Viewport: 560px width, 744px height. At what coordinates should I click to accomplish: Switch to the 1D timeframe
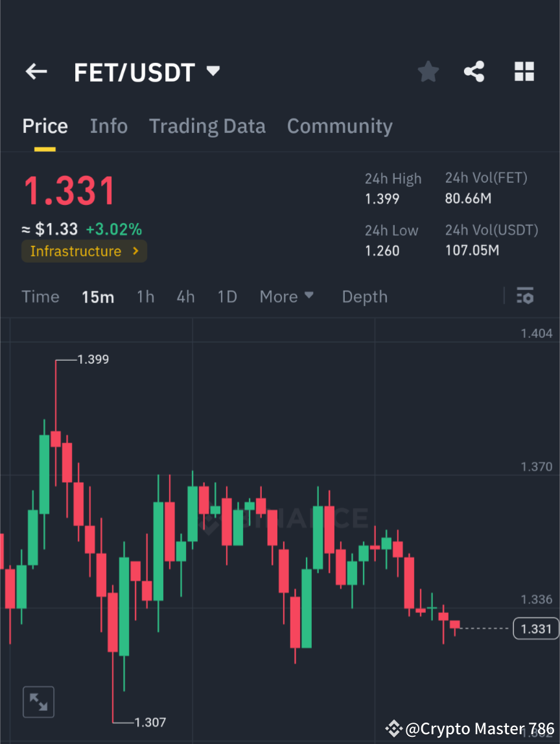[227, 296]
